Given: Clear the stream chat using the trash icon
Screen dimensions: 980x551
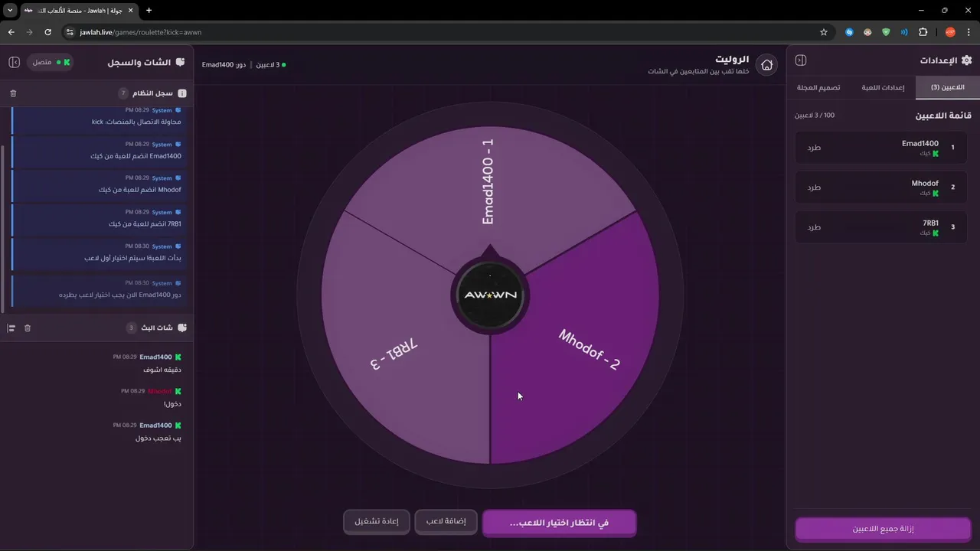Looking at the screenshot, I should pos(28,328).
